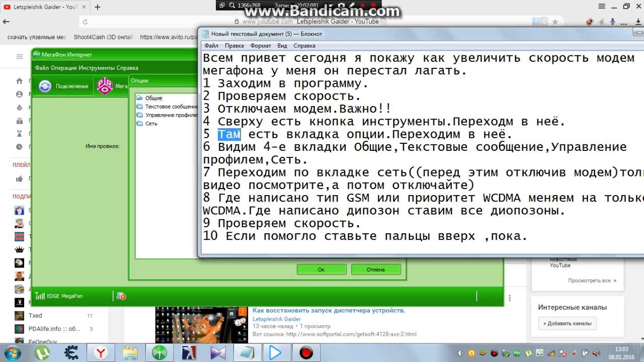This screenshot has height=362, width=644.
Task: Select Letspleishik Gaider YouTube browser tab
Action: pos(45,7)
